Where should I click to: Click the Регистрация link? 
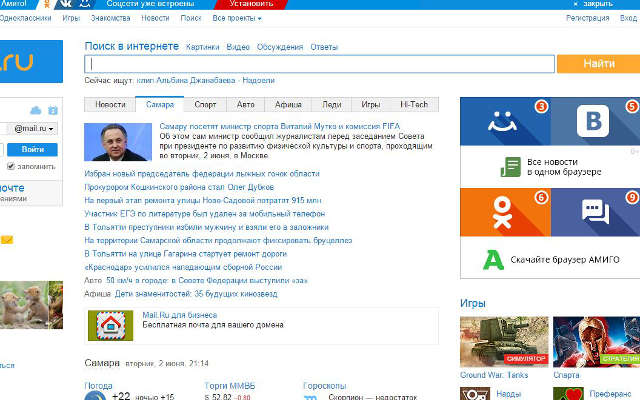tap(587, 18)
